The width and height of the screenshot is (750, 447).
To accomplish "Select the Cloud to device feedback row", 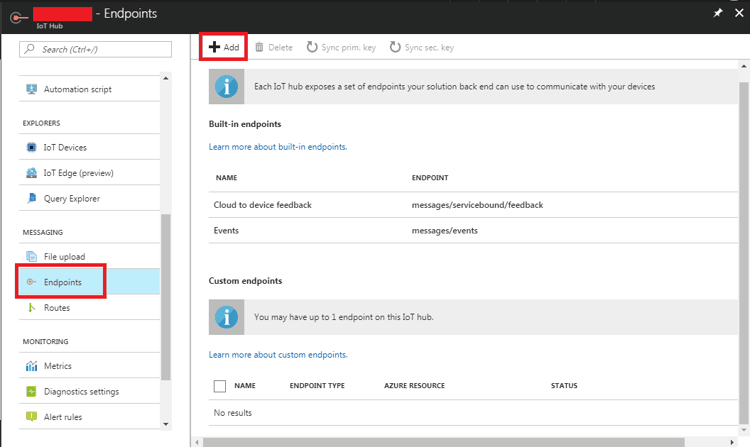I will tap(473, 205).
